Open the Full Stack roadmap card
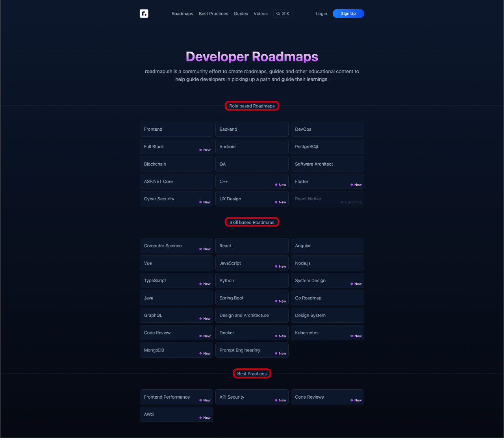 click(x=176, y=146)
